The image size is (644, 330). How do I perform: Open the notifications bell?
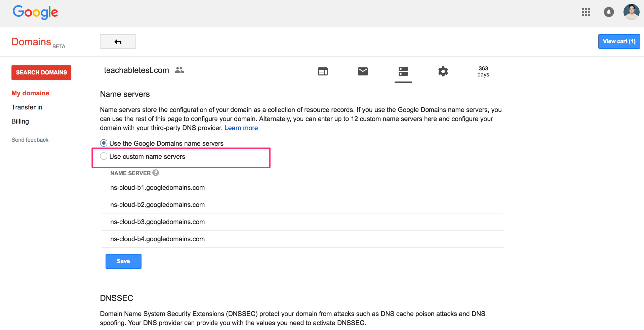(609, 12)
